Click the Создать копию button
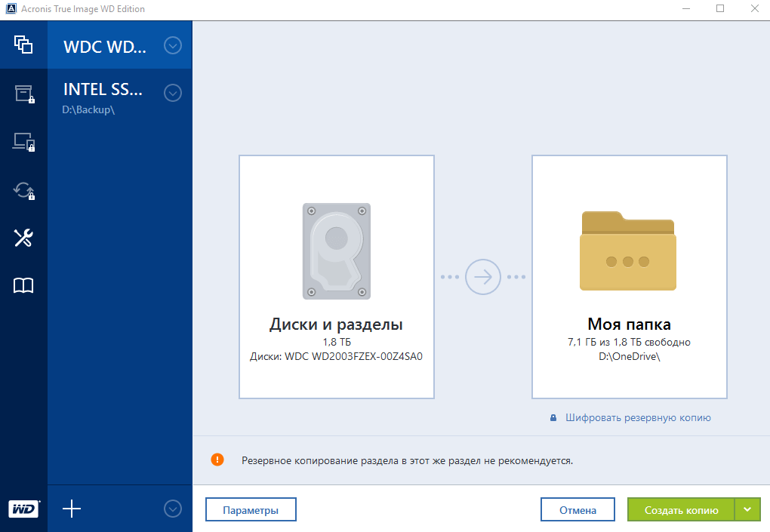 coord(681,509)
